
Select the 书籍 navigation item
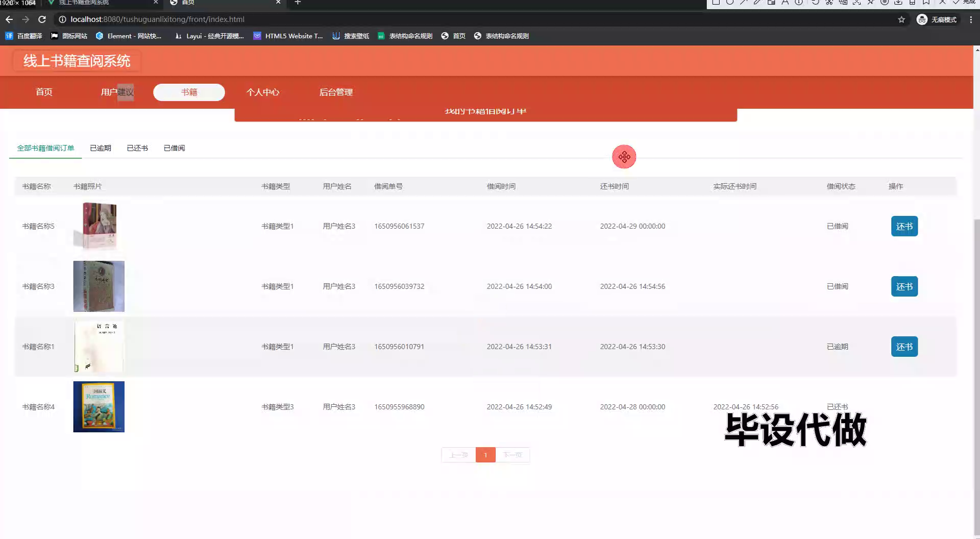(189, 92)
